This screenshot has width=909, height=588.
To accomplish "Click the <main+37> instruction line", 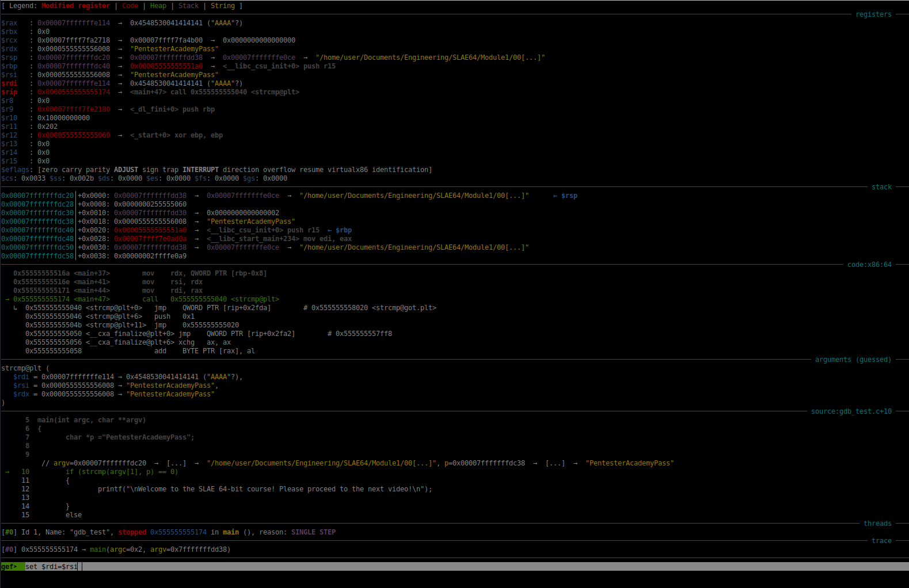I will click(140, 273).
